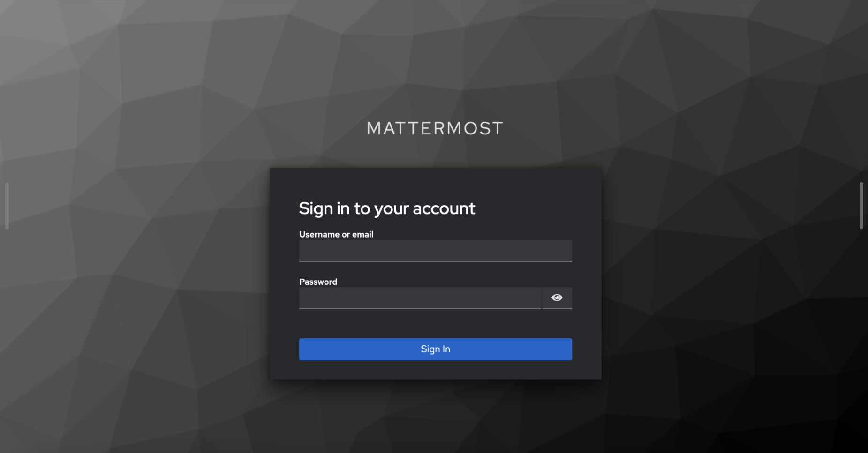Show the password with the eye icon
The width and height of the screenshot is (868, 453).
coord(557,298)
